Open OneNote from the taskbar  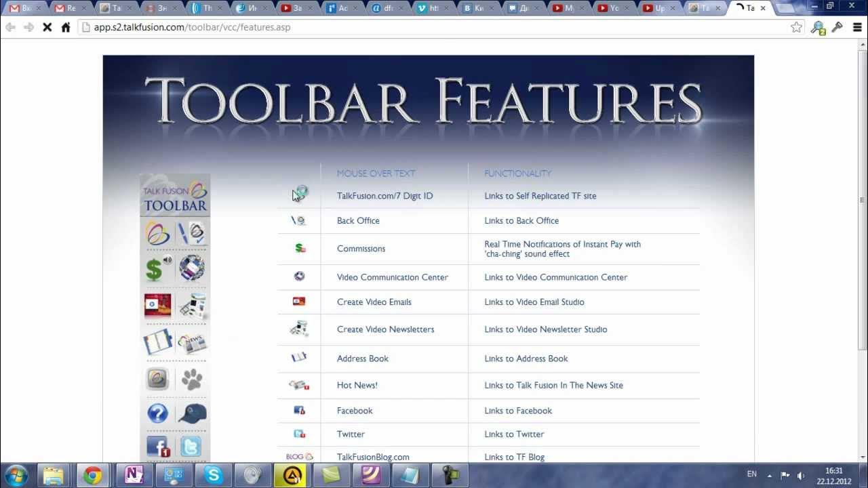[134, 476]
